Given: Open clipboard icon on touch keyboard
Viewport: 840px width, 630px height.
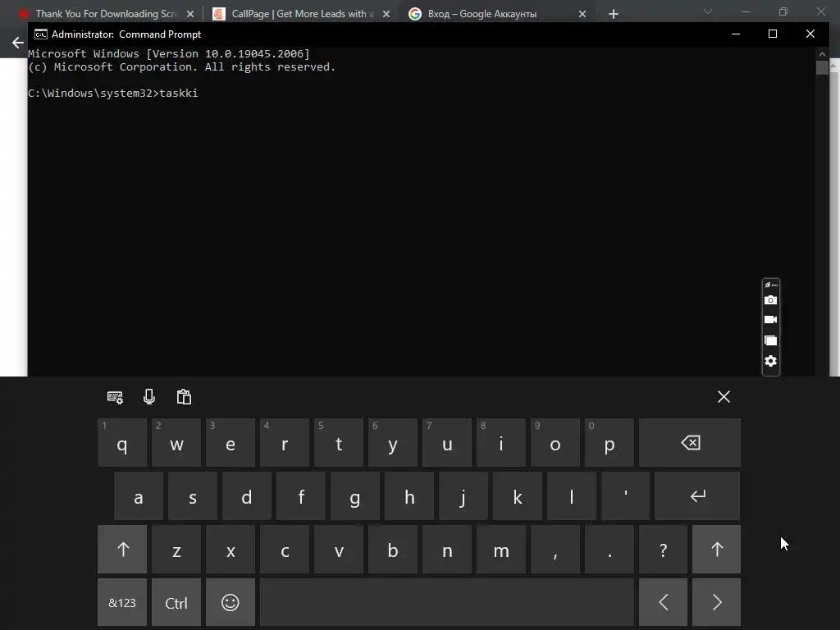Looking at the screenshot, I should click(x=184, y=396).
